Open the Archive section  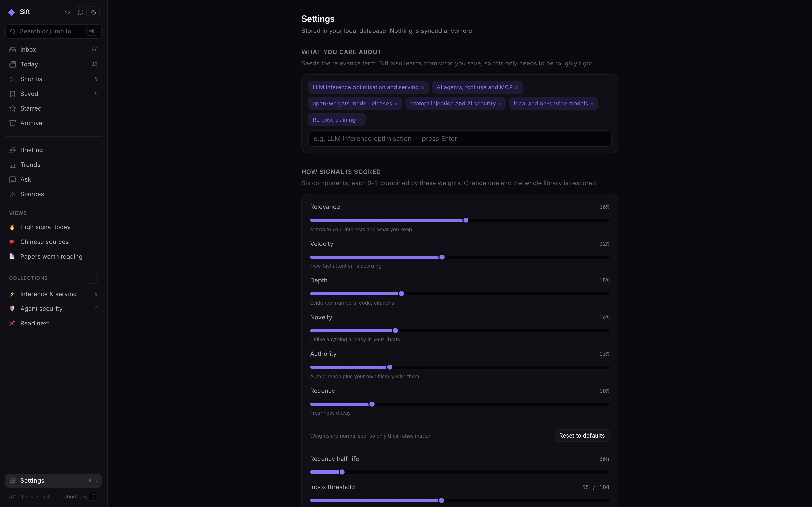click(x=53, y=123)
